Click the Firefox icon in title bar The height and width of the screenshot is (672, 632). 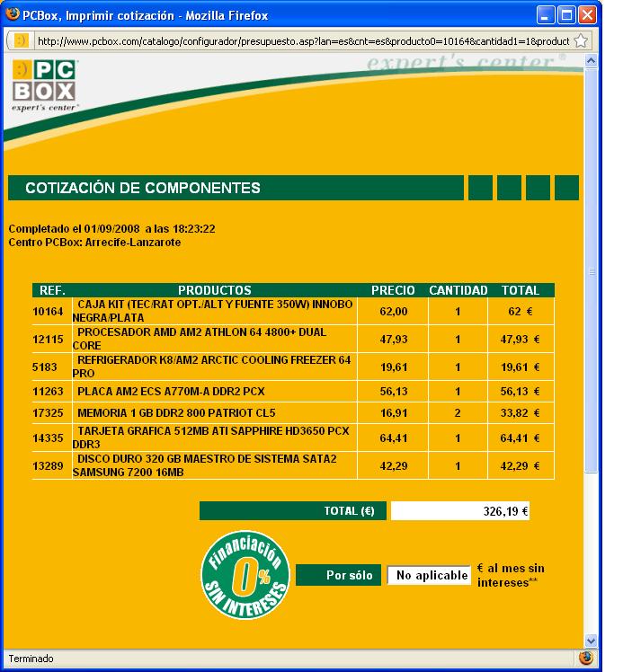click(x=13, y=14)
